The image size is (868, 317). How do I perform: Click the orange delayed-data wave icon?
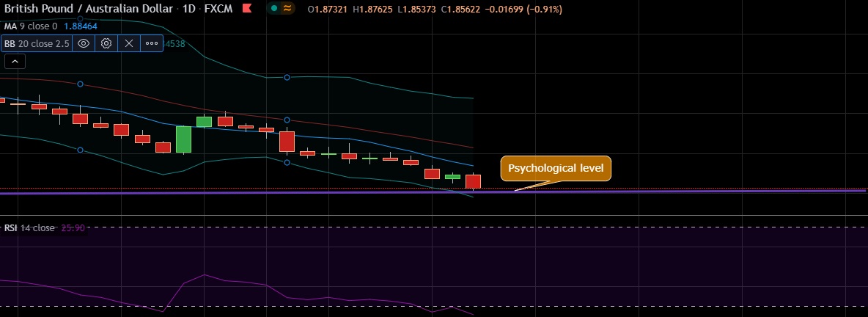[x=287, y=8]
